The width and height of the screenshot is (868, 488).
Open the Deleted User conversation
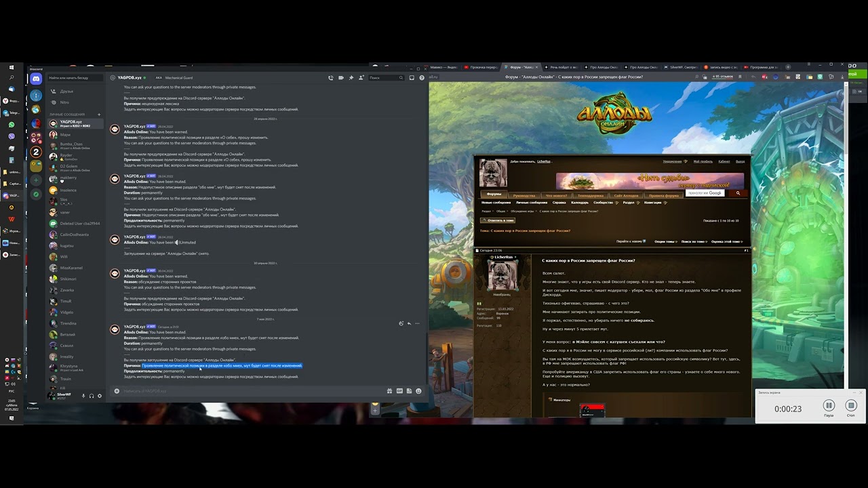(x=75, y=223)
